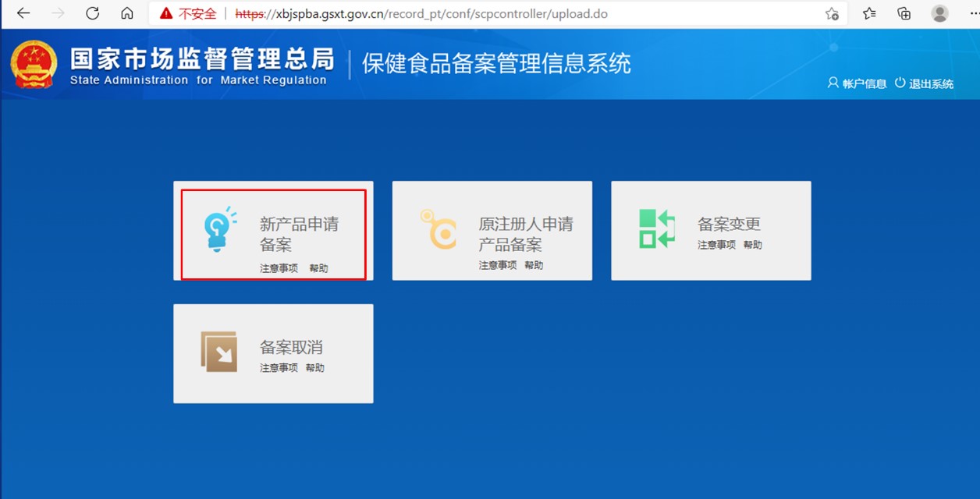Click the Favorites bar icon

[x=869, y=13]
